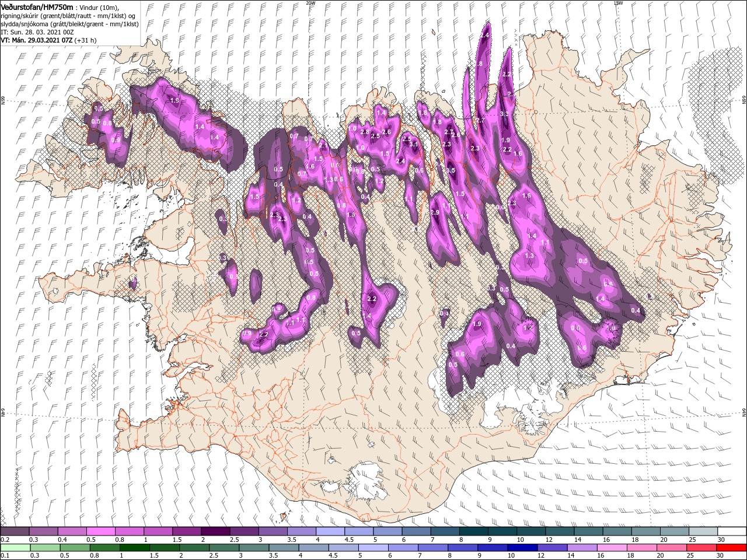Select snow legend swatch between 0.2 and 0.3
This screenshot has width=747, height=560.
pyautogui.click(x=15, y=531)
